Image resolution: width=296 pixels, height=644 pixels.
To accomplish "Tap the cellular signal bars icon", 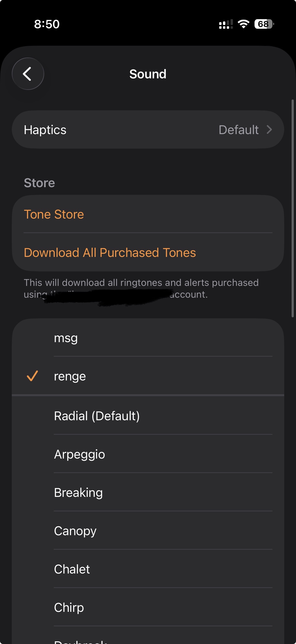I will (226, 24).
